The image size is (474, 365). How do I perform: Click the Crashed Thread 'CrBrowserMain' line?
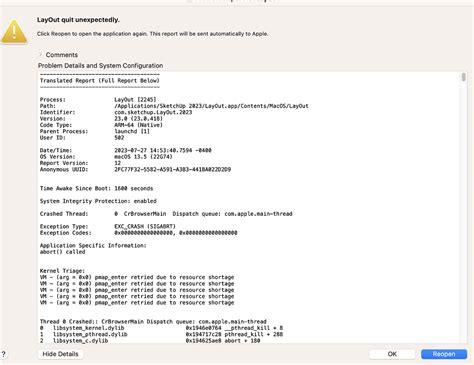[166, 214]
